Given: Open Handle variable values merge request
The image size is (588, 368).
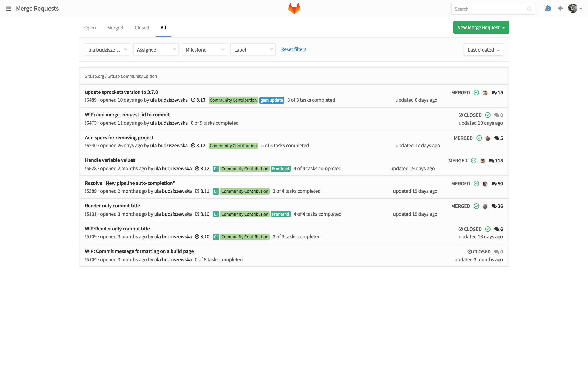Looking at the screenshot, I should pyautogui.click(x=110, y=160).
